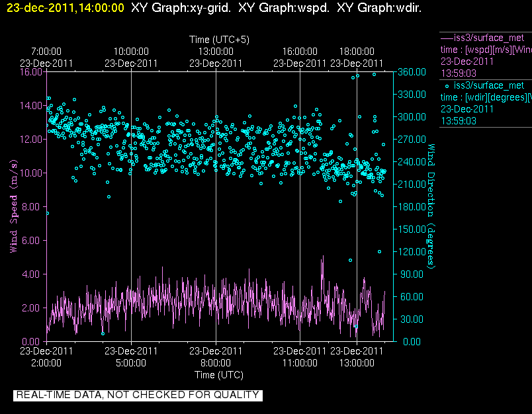Click the 60.00 wind direction tick label

[412, 297]
